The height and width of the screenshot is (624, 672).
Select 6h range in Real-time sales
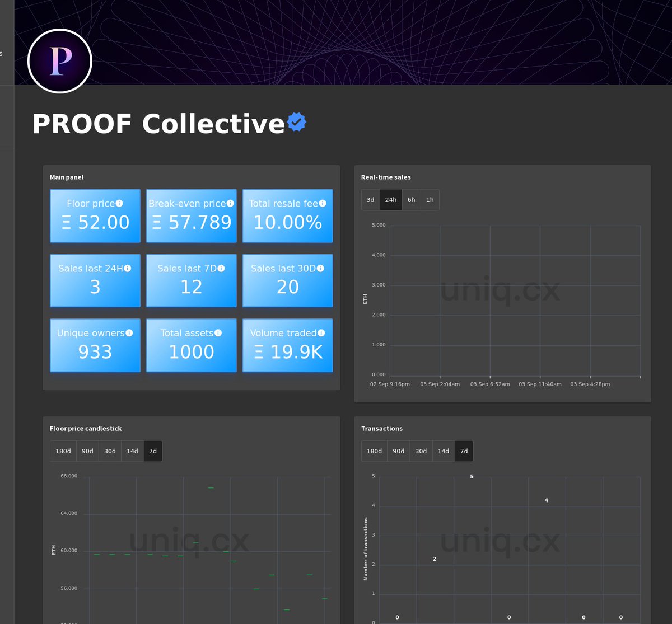coord(412,200)
